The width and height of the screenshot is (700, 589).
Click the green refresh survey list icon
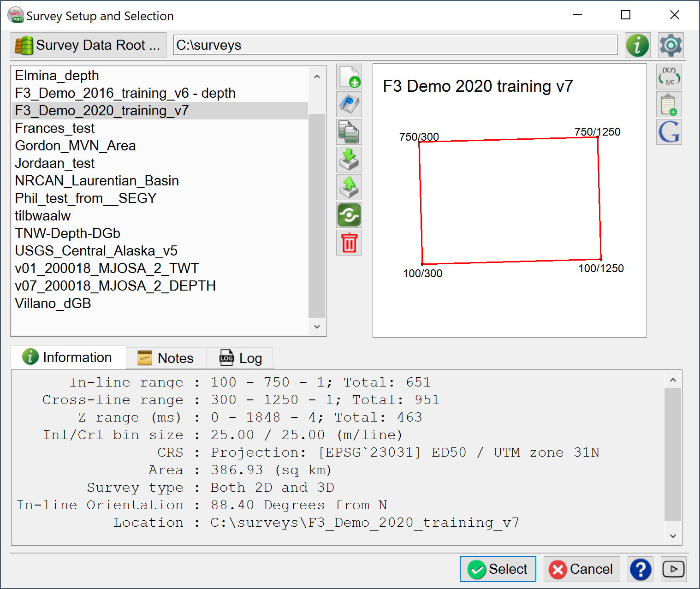pyautogui.click(x=349, y=215)
